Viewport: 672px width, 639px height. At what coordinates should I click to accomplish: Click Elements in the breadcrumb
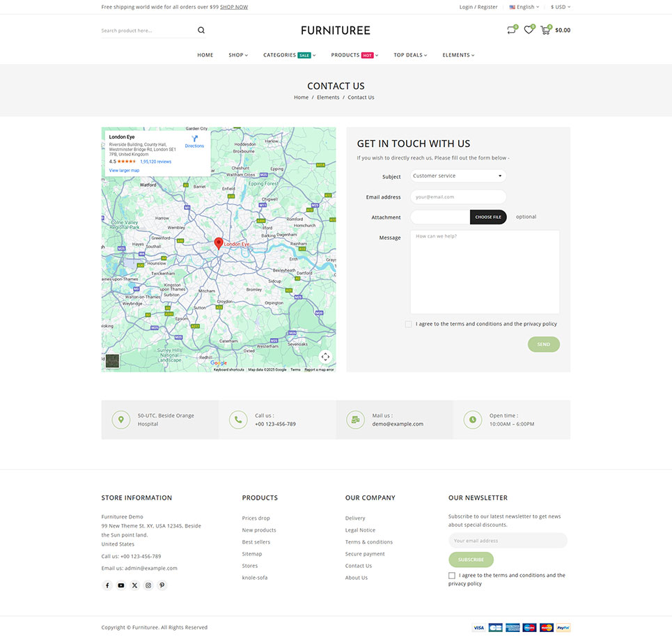pos(328,98)
